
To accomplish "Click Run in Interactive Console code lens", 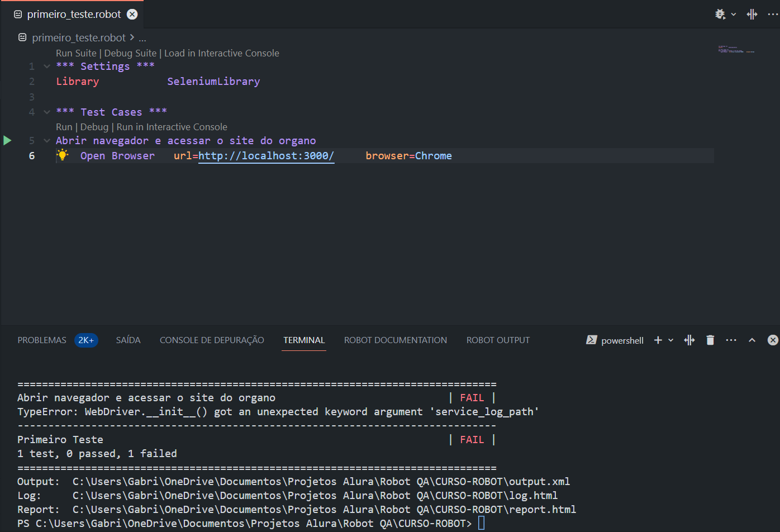I will (172, 127).
